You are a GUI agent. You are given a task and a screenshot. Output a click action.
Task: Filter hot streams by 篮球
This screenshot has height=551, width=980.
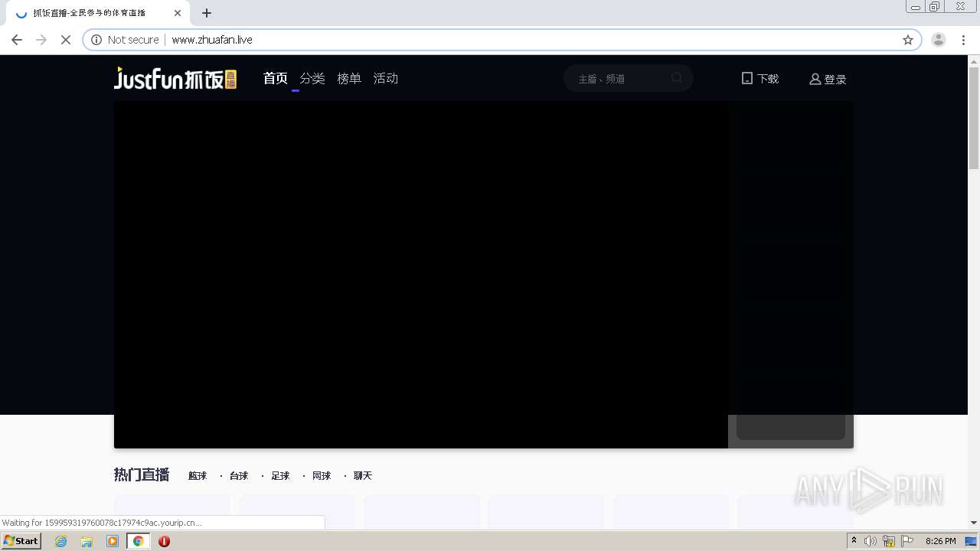point(198,475)
